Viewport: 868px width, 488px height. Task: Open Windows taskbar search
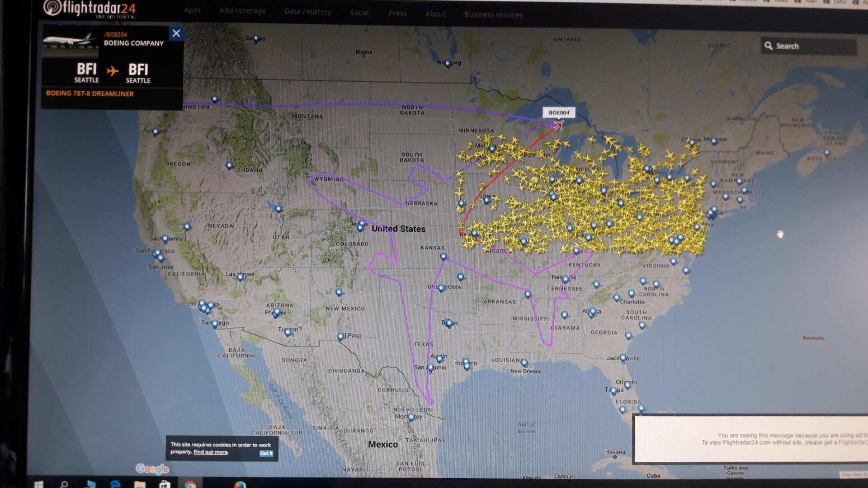(x=64, y=484)
